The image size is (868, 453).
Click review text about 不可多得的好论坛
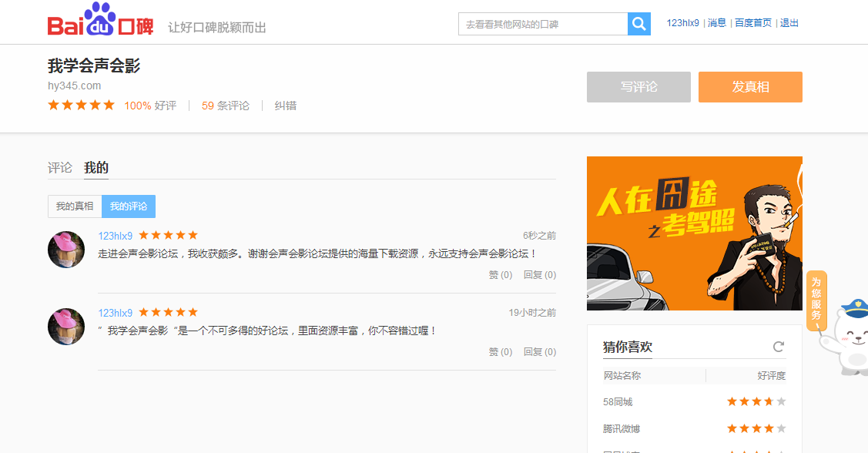click(267, 331)
